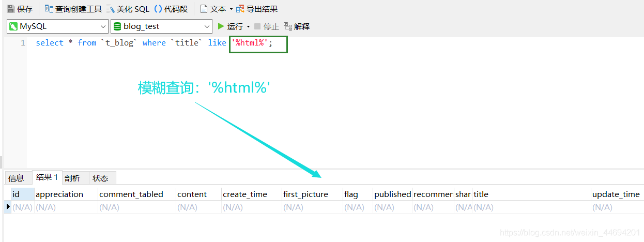
Task: Click the content column header
Action: (199, 194)
